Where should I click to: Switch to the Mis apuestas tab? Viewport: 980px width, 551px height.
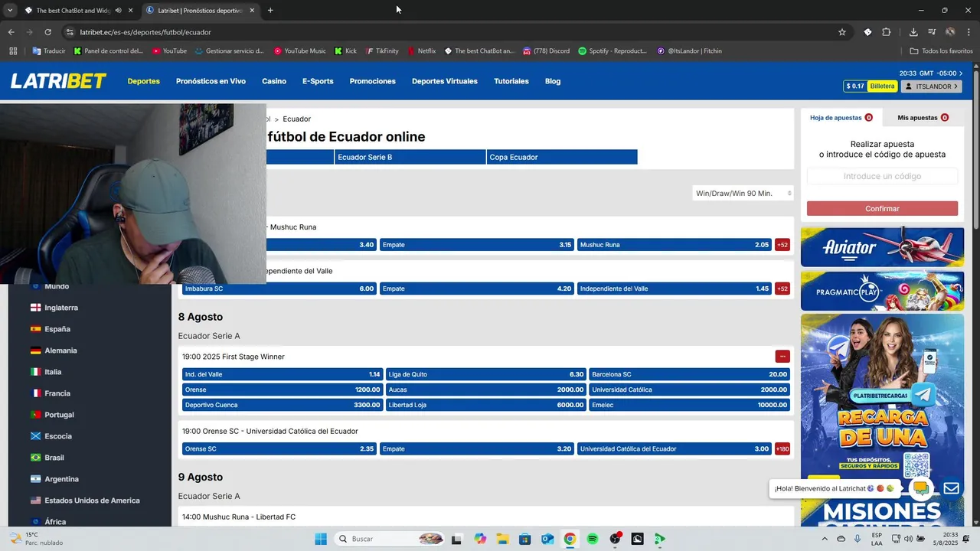pos(923,118)
